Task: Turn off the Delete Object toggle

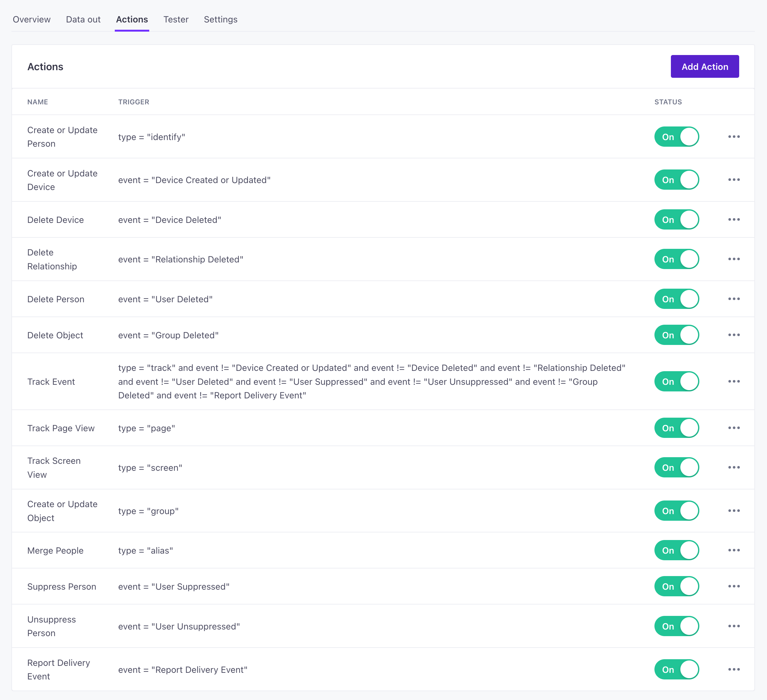Action: [677, 335]
